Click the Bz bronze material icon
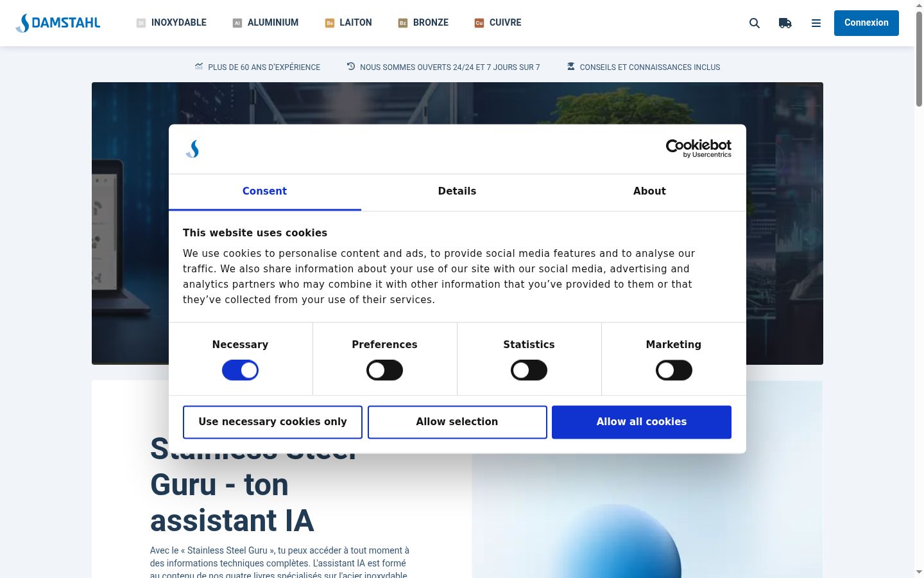The image size is (924, 578). [x=403, y=23]
